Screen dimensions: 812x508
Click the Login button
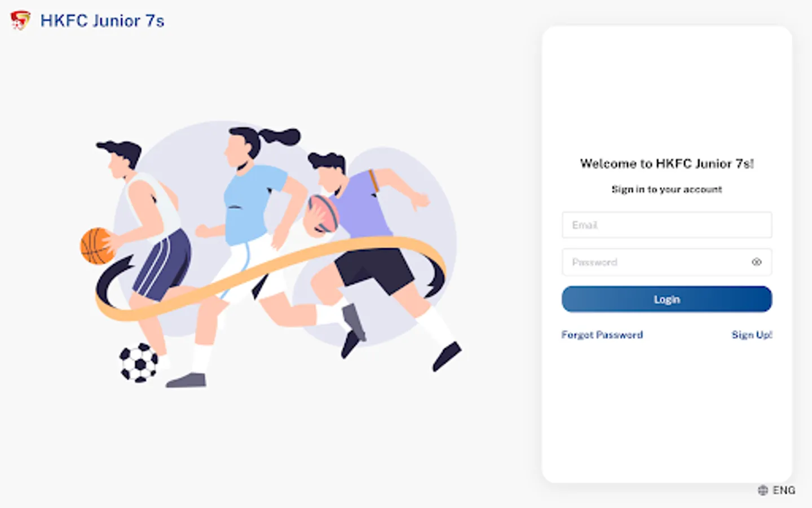667,299
